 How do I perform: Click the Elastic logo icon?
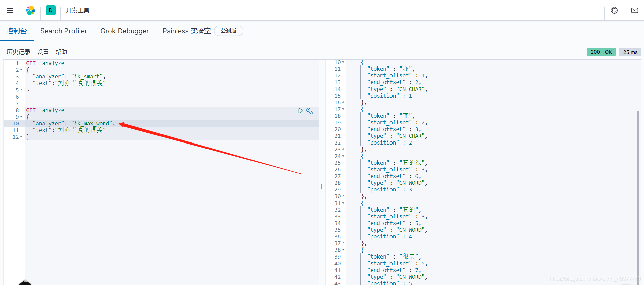[30, 10]
